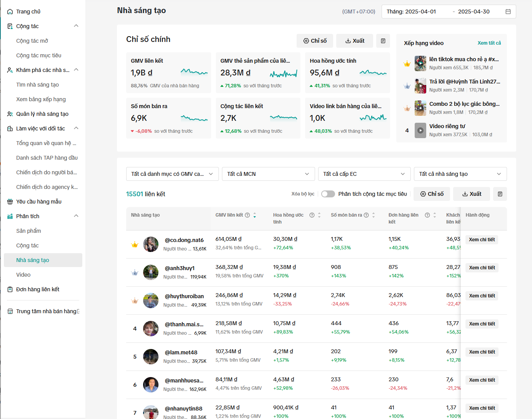Image resolution: width=532 pixels, height=419 pixels.
Task: Click the Xem tất cả link
Action: tap(489, 43)
